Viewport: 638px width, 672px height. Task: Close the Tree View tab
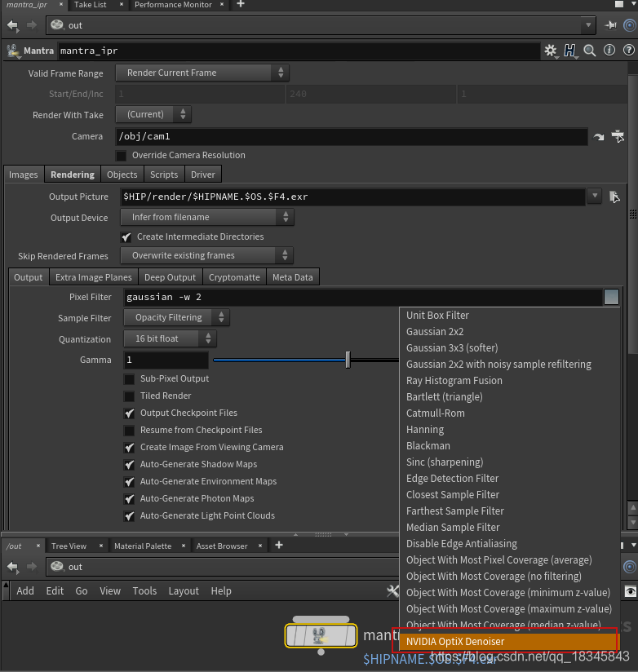(x=101, y=546)
